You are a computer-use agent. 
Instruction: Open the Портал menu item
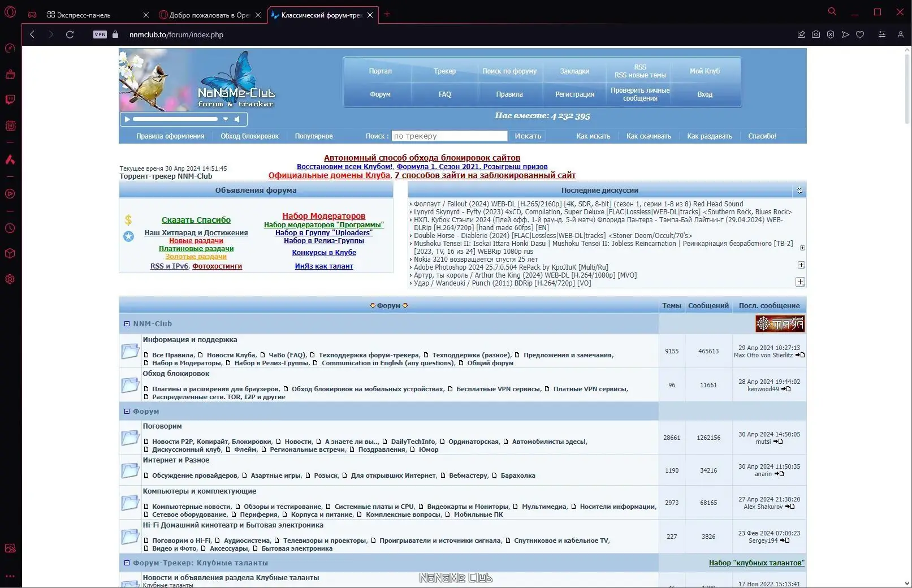(380, 71)
